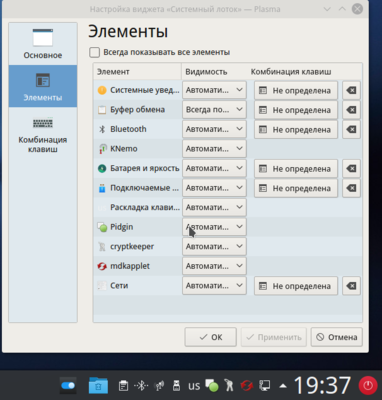Image resolution: width=382 pixels, height=400 pixels.
Task: Set shortcut for Системные уведомления row
Action: [296, 90]
